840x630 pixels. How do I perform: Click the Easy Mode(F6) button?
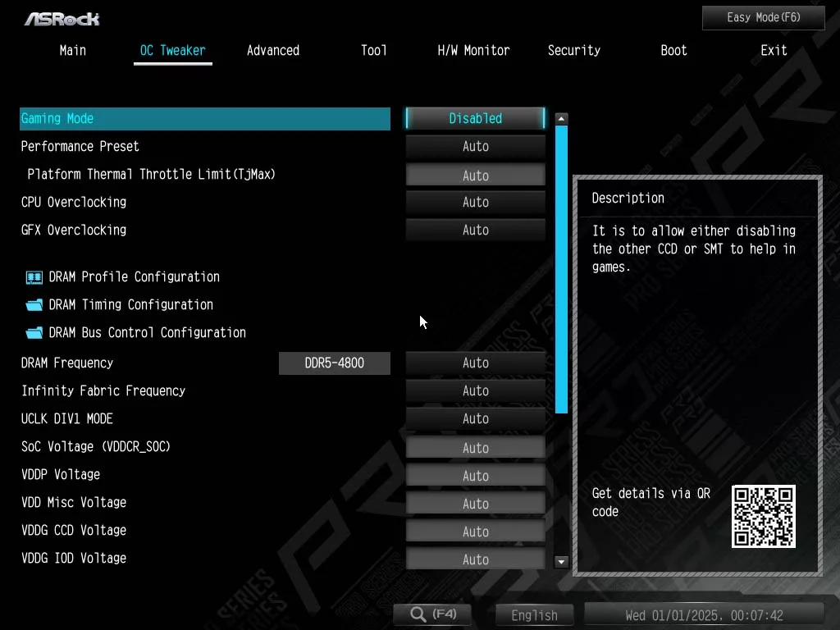pyautogui.click(x=763, y=18)
